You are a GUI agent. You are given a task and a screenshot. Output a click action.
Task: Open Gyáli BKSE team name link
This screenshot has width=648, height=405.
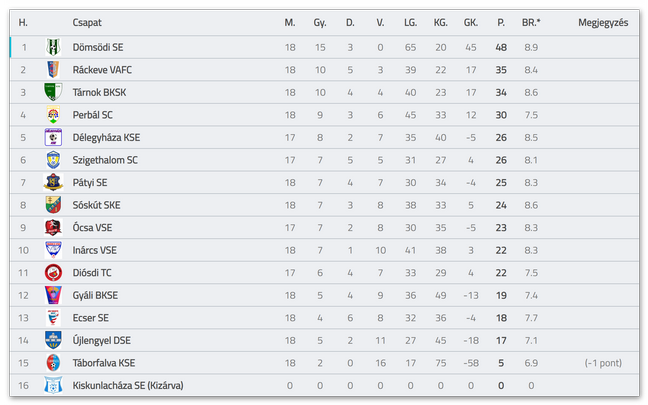click(95, 295)
